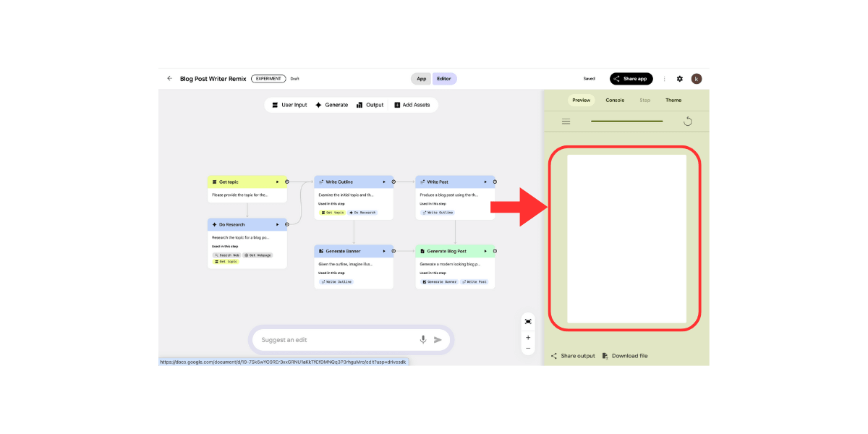
Task: Click Download file below the preview
Action: tap(625, 356)
